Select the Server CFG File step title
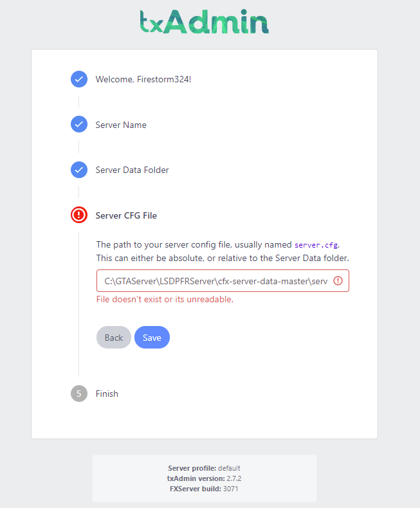Screen dimensions: 420x508 [126, 215]
